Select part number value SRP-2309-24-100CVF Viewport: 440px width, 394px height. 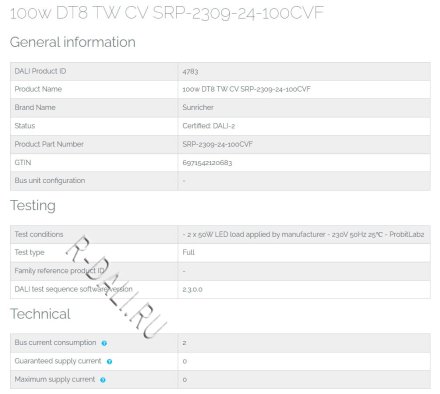(x=217, y=144)
